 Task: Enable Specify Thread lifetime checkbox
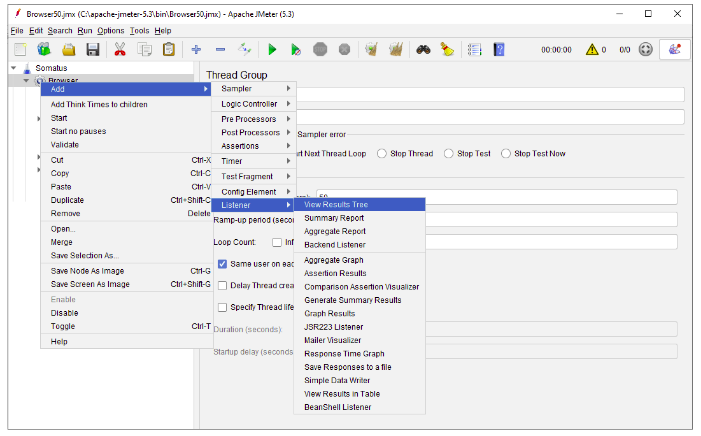(222, 307)
